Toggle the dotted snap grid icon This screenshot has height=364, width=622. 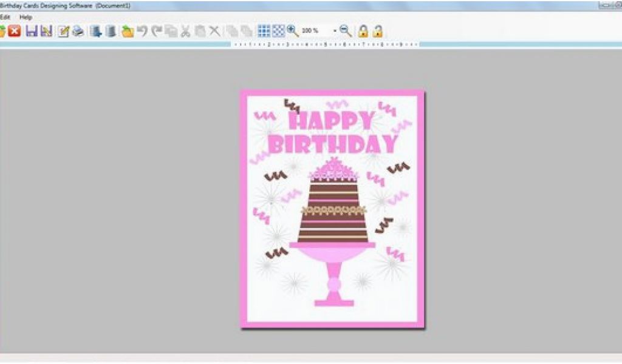[x=278, y=31]
